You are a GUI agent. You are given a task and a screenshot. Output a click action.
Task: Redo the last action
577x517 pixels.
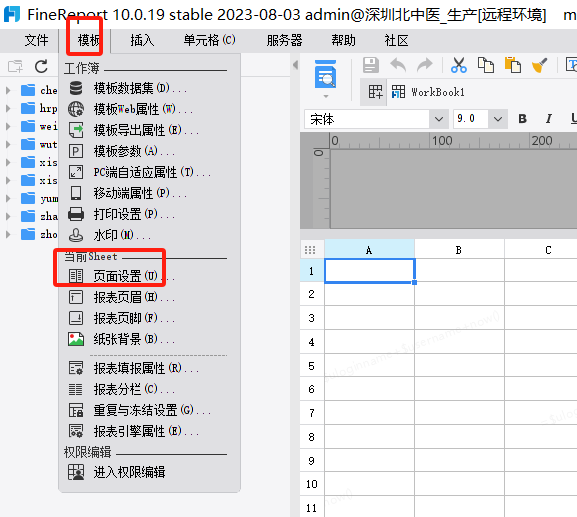425,65
